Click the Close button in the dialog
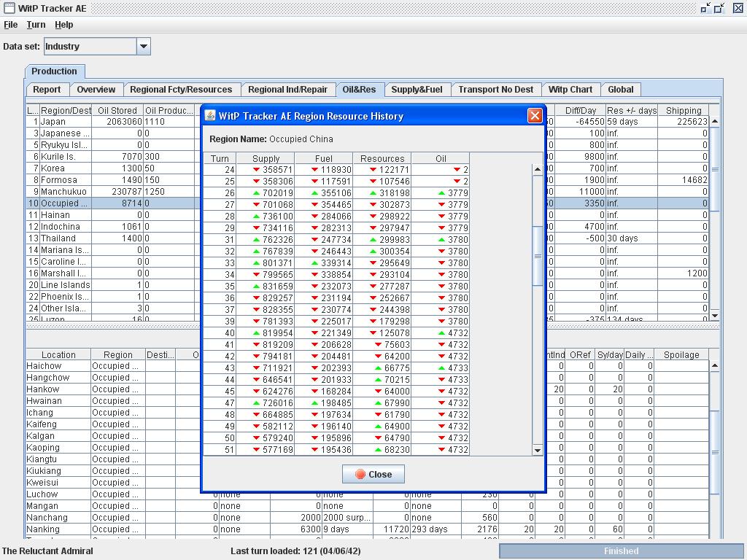Viewport: 747px width, 560px height. click(373, 474)
